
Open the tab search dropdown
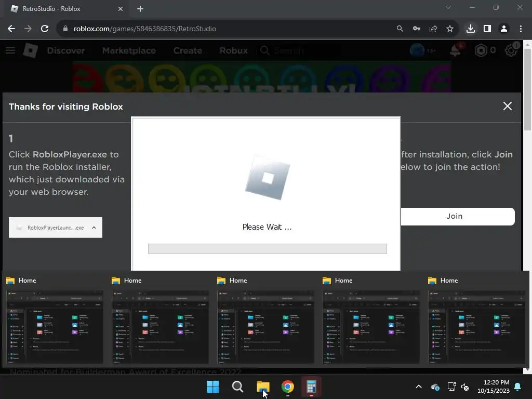coord(448,7)
